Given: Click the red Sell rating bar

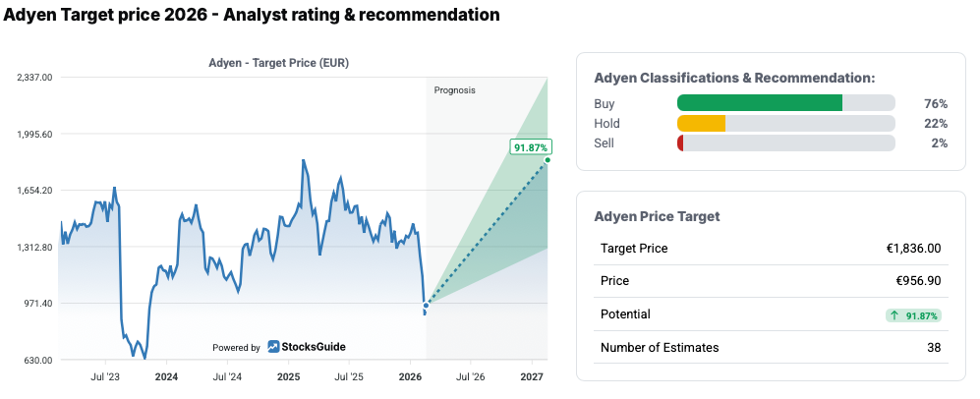Looking at the screenshot, I should coord(680,143).
